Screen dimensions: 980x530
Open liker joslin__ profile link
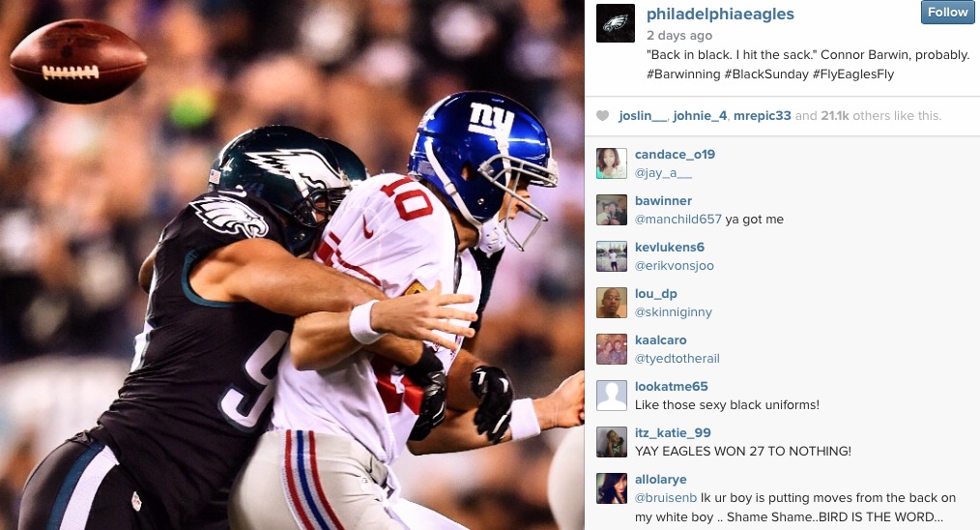tap(643, 116)
